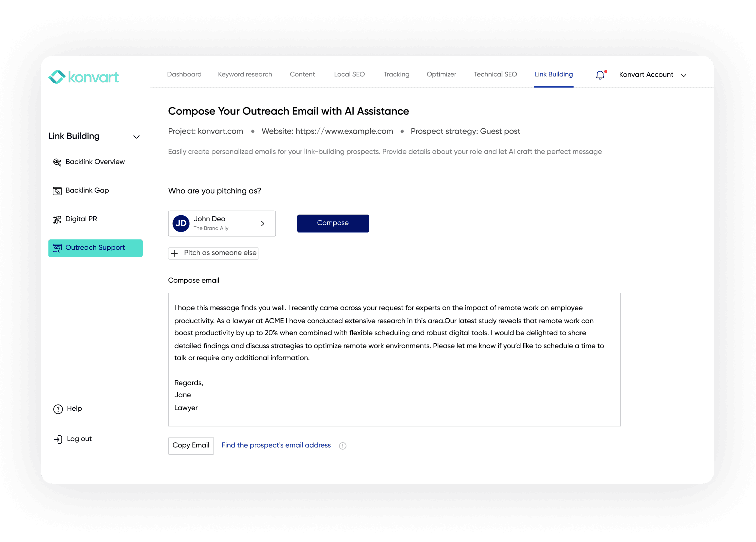Click the Log out arrow icon
Screen dimensions: 756x542
pos(58,439)
